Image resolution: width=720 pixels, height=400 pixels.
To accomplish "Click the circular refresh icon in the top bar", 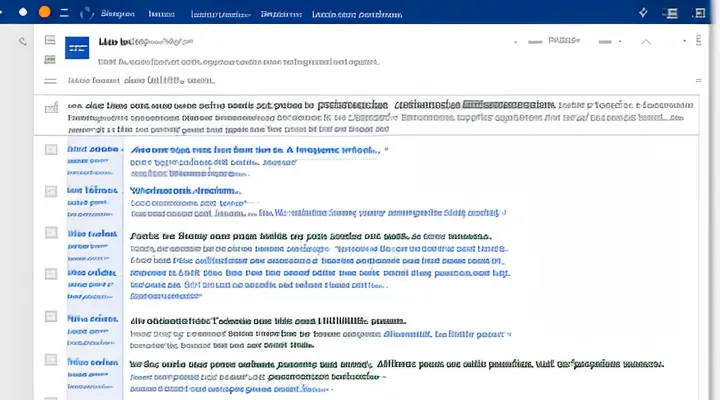I will click(86, 14).
